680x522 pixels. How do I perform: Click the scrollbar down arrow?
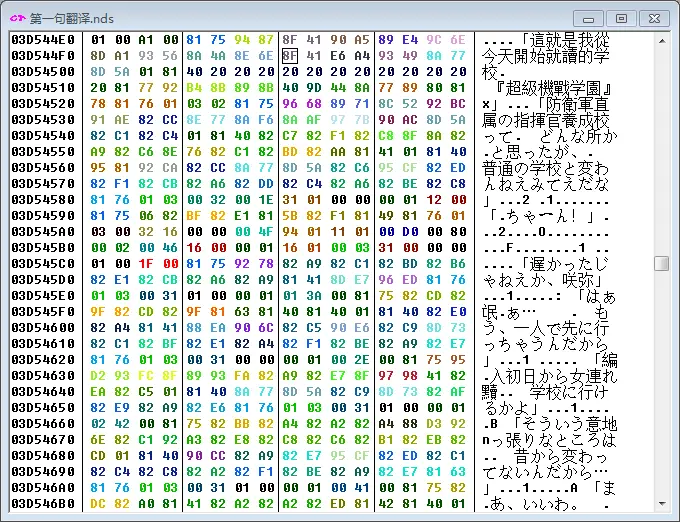coord(661,502)
